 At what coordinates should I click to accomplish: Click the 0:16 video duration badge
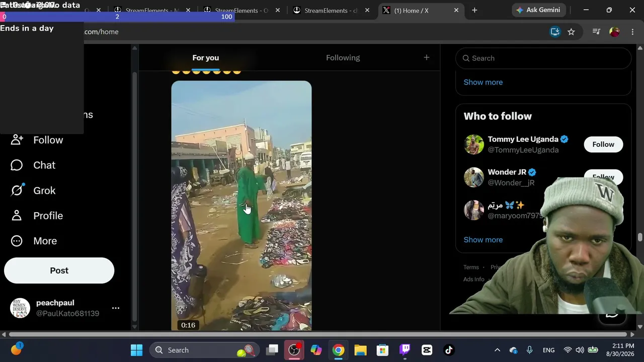pyautogui.click(x=188, y=325)
